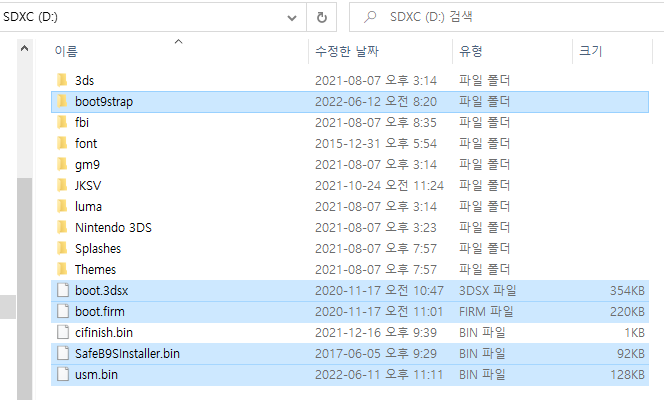
Task: Select the boot9strap folder name
Action: click(104, 102)
